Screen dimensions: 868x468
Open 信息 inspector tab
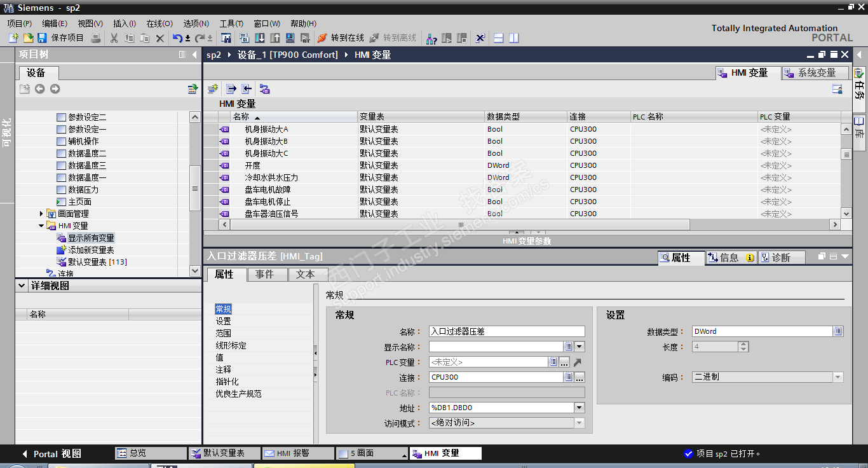731,258
